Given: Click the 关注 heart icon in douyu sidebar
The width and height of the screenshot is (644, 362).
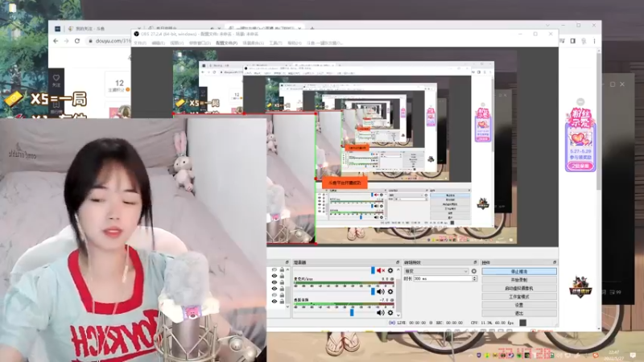Looking at the screenshot, I should pyautogui.click(x=56, y=79).
